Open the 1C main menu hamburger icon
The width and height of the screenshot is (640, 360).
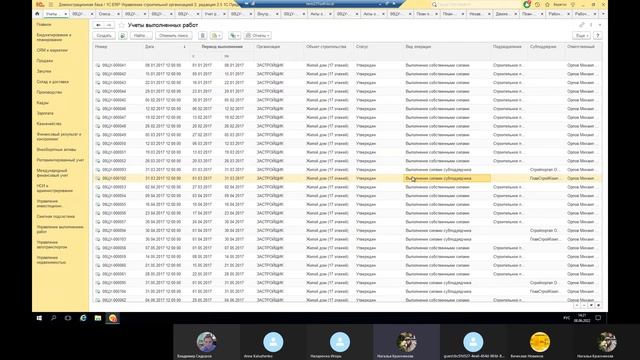[x=51, y=4]
